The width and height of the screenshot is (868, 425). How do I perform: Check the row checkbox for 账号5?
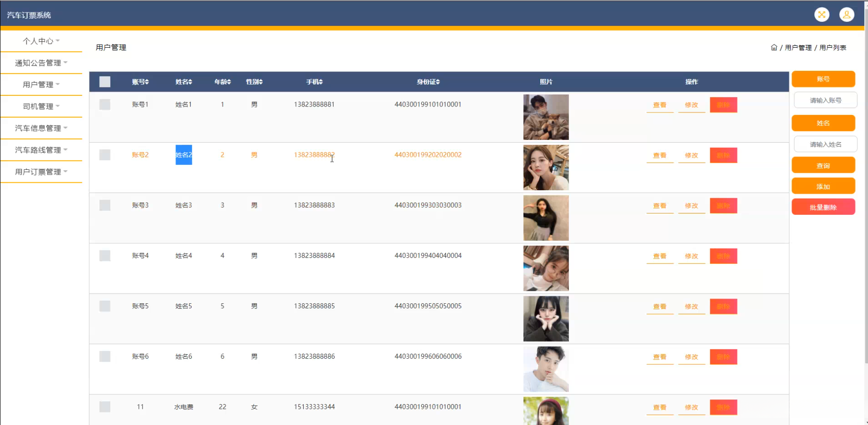105,306
